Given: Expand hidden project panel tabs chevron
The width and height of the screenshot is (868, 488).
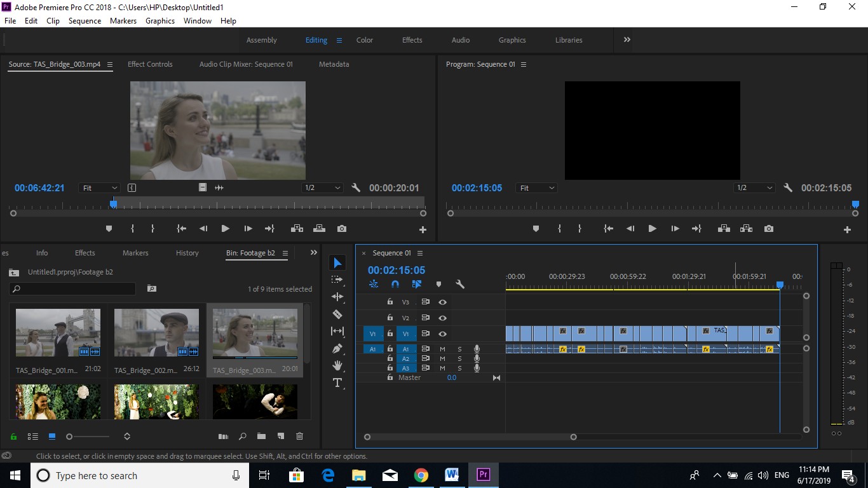Looking at the screenshot, I should tap(313, 252).
